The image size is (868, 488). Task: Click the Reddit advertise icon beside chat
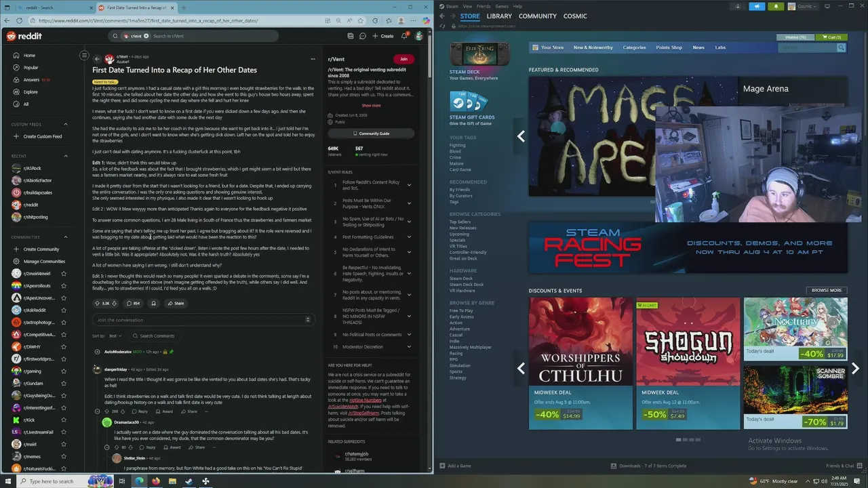350,36
